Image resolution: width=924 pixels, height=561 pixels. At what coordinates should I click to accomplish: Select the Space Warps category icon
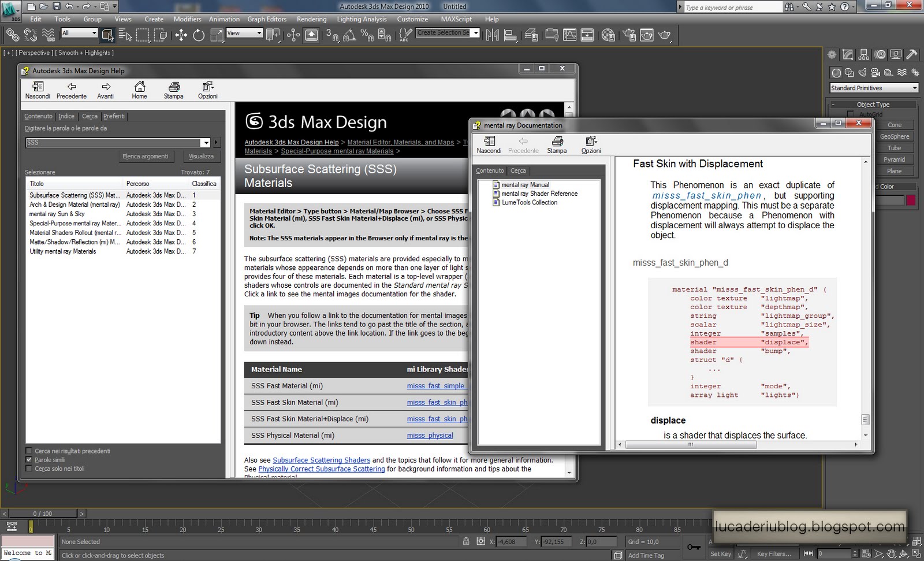[x=902, y=72]
